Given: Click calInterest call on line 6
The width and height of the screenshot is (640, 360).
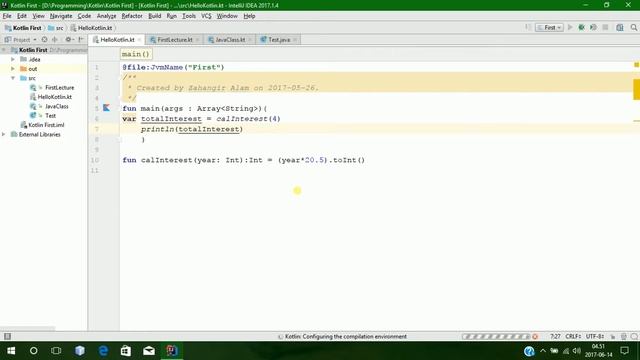Looking at the screenshot, I should pos(242,119).
